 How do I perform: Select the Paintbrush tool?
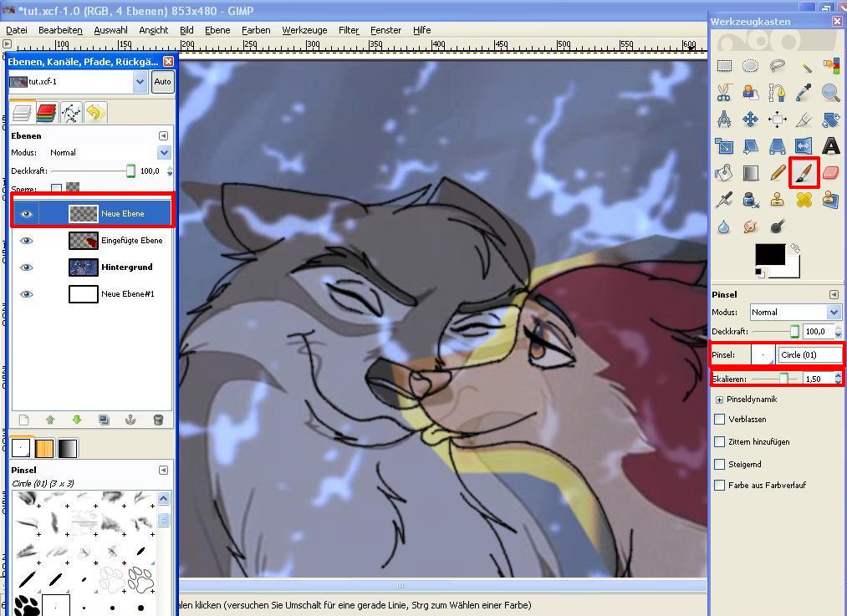(804, 173)
